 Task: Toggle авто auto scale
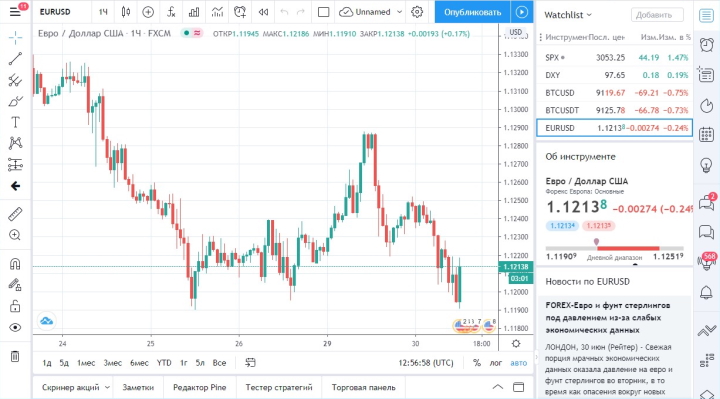pyautogui.click(x=519, y=363)
